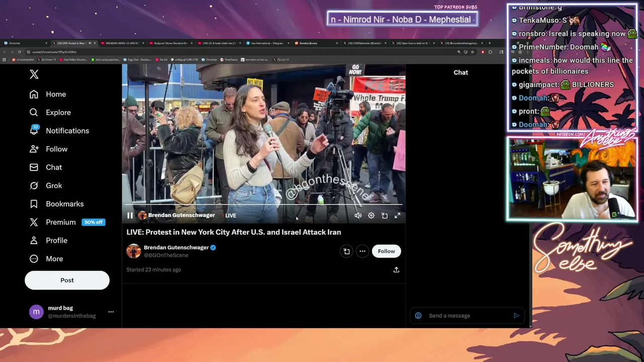This screenshot has width=644, height=362.
Task: Open account menu dots beside murd bag
Action: (x=111, y=312)
